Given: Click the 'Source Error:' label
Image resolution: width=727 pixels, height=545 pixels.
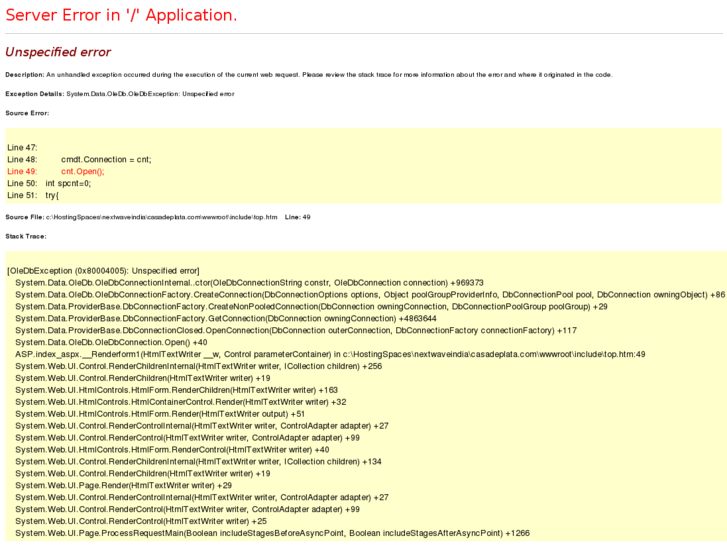Looking at the screenshot, I should 27,113.
